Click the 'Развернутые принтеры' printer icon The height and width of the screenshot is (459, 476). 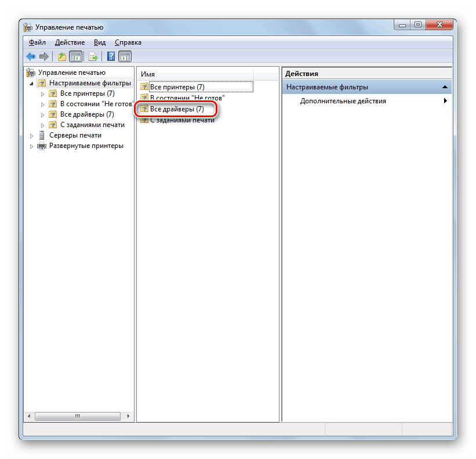click(x=42, y=146)
